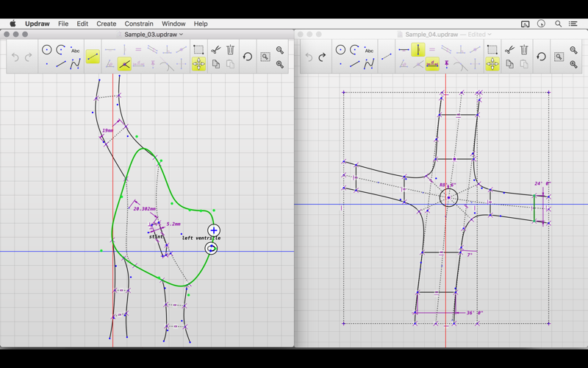Select the circle tool in Sample_03 toolbar
Viewport: 588px width, 368px height.
46,50
